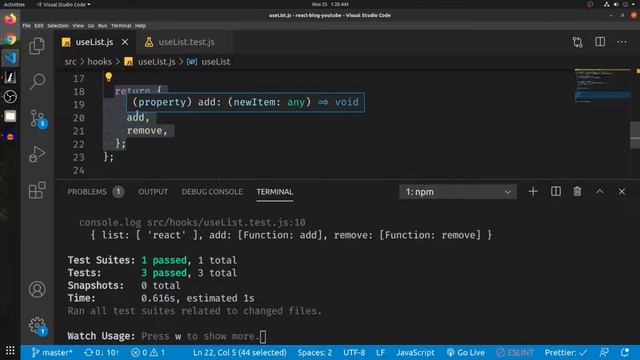The width and height of the screenshot is (640, 360).
Task: Open the Accounts menu icon
Action: (37, 289)
